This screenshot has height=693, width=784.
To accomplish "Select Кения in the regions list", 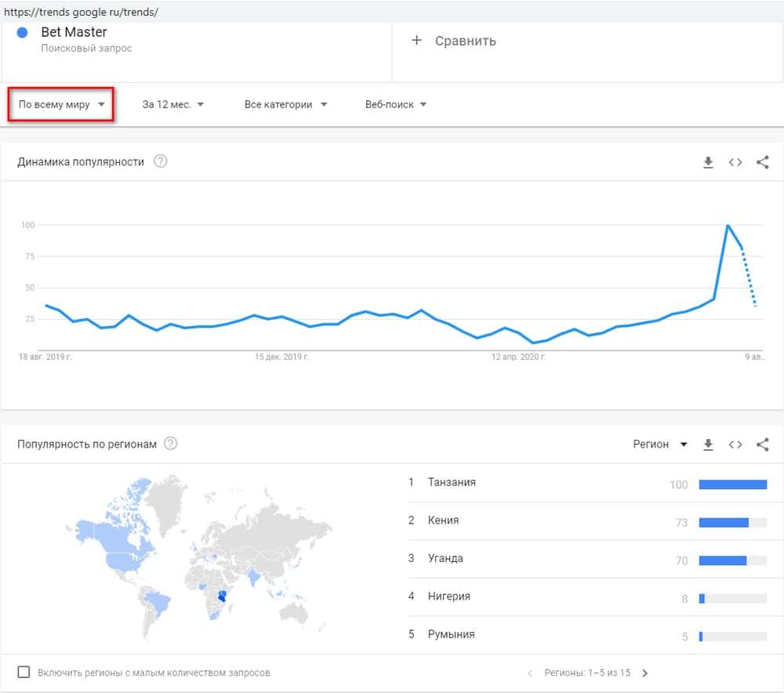I will (444, 521).
